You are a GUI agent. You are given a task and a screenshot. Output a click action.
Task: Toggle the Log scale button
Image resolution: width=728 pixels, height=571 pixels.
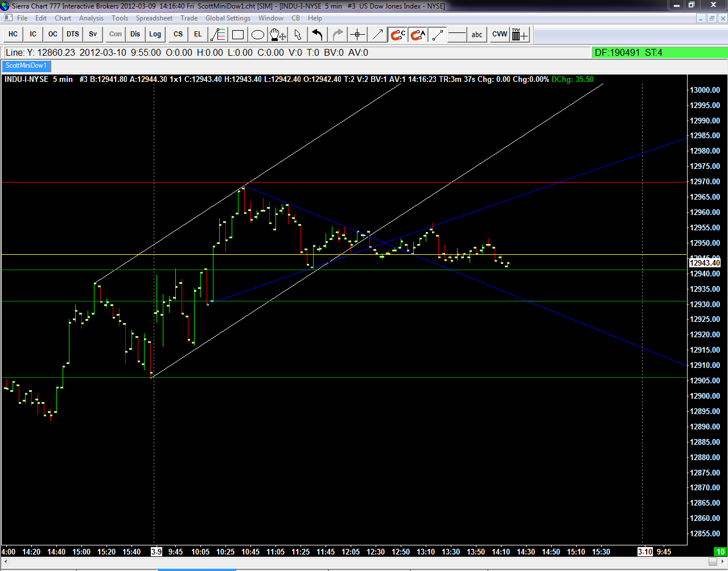[x=155, y=34]
